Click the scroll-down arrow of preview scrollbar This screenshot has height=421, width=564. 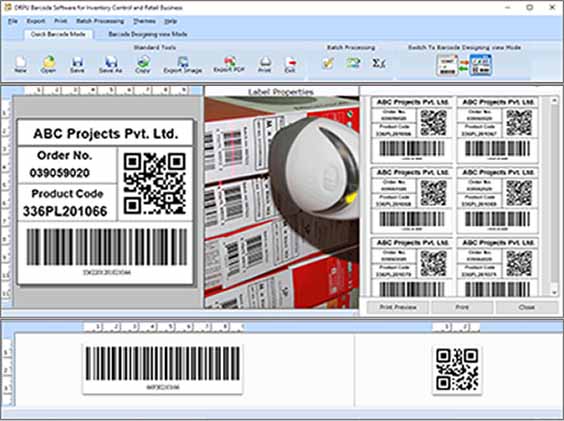pyautogui.click(x=555, y=293)
